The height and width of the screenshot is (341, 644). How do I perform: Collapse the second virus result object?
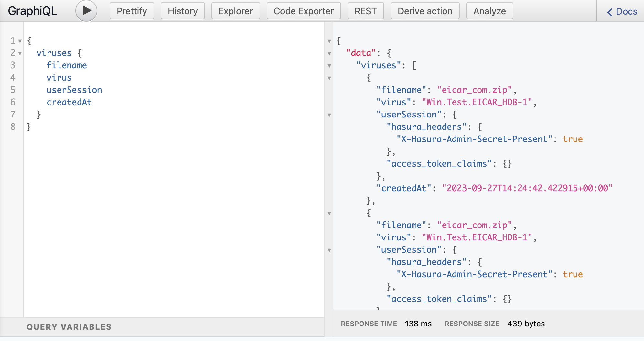330,214
